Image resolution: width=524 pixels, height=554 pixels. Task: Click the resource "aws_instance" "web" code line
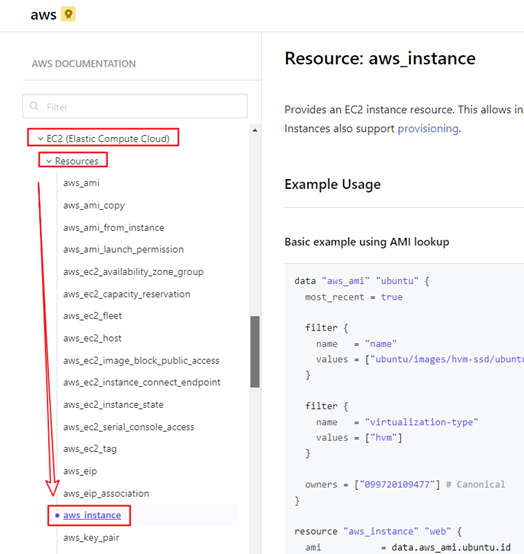coord(378,531)
